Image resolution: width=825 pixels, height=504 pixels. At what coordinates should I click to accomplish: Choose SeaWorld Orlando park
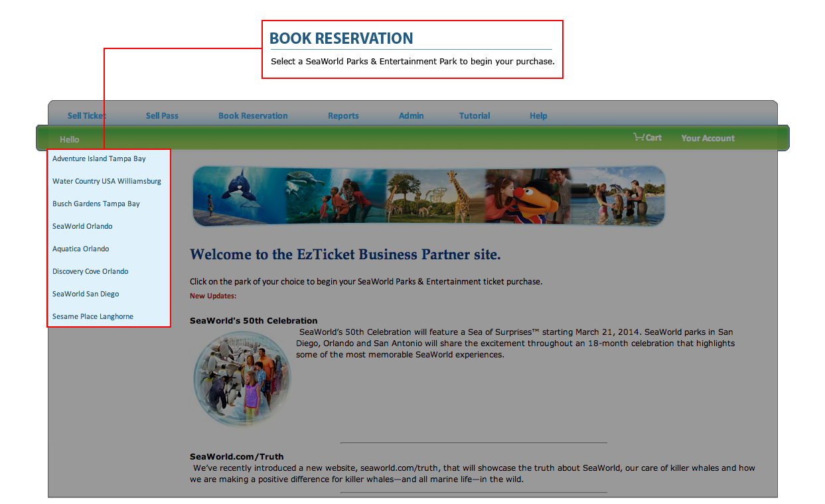pos(82,226)
